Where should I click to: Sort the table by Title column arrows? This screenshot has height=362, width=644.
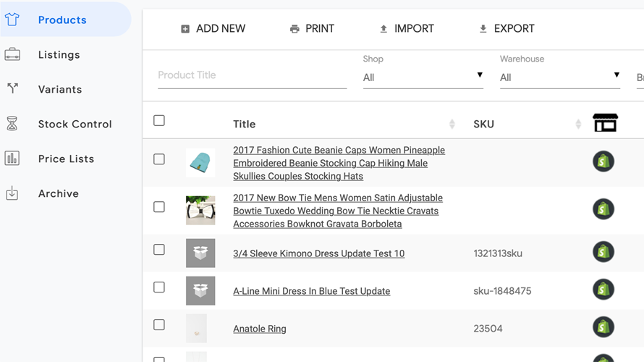click(452, 124)
